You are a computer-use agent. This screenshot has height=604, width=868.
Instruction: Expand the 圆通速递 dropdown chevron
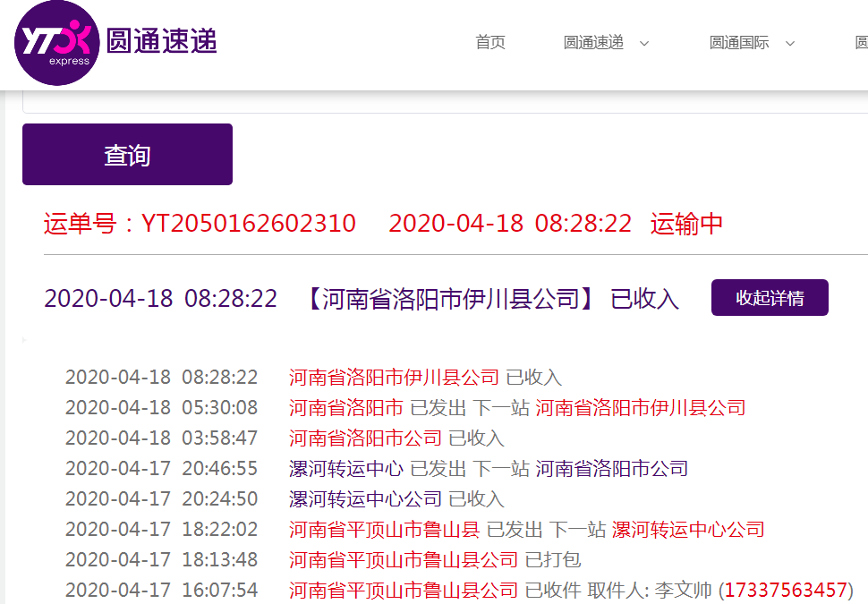pyautogui.click(x=644, y=44)
